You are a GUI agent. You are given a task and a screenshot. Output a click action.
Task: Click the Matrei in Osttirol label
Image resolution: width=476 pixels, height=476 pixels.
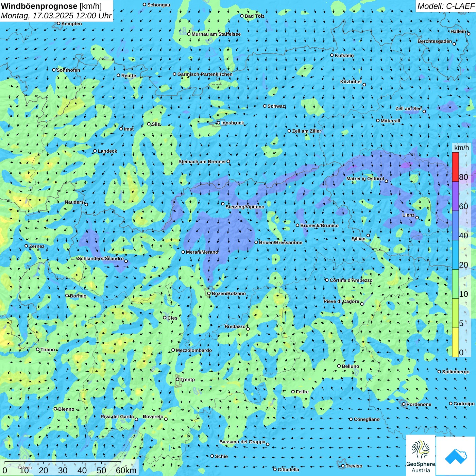(365, 178)
